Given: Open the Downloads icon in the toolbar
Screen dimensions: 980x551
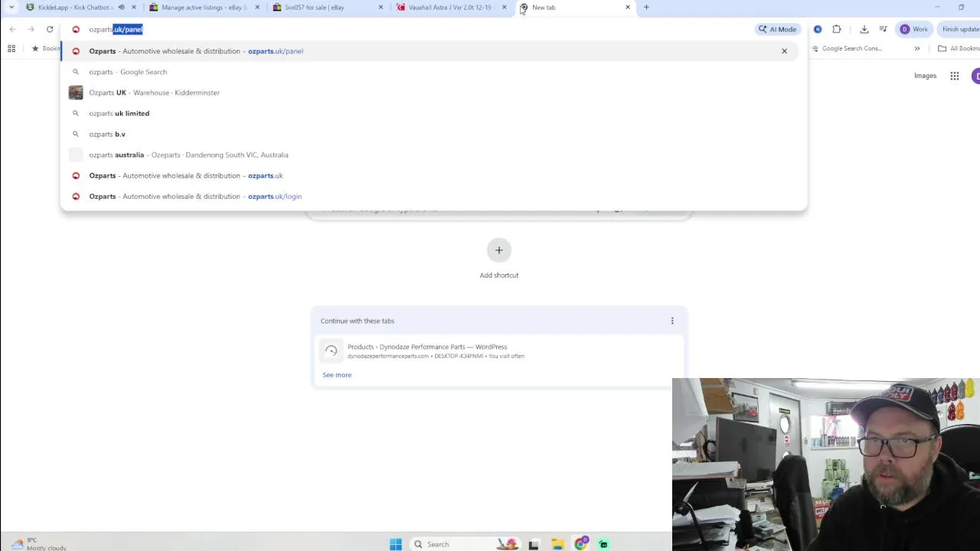Looking at the screenshot, I should (864, 29).
